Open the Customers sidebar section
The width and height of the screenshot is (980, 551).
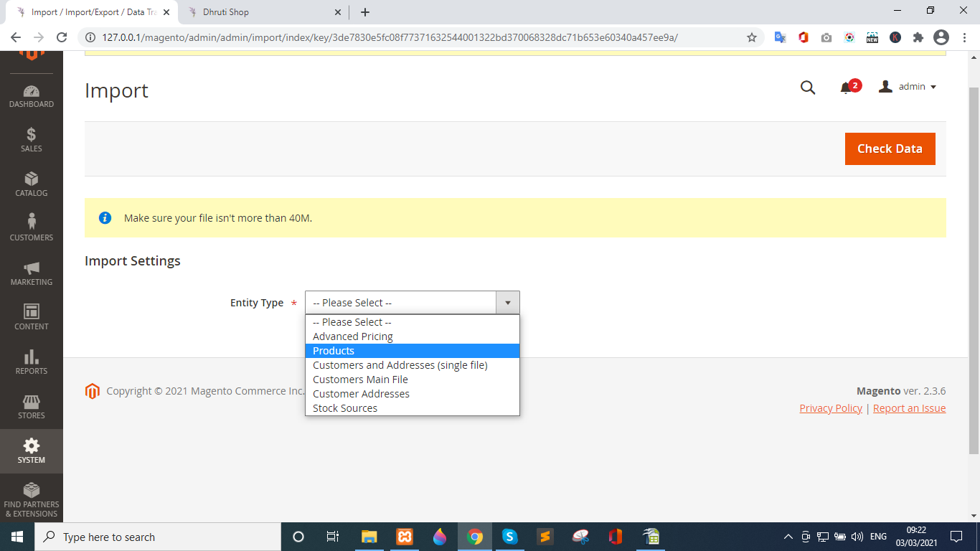coord(31,228)
